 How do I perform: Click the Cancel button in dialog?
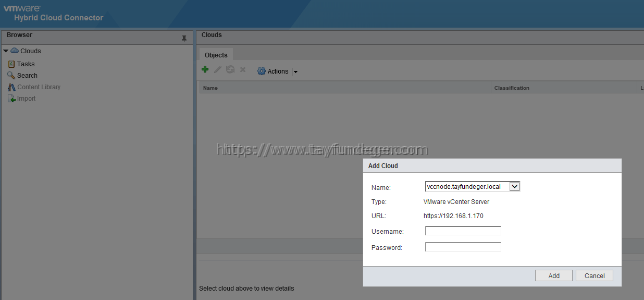pos(595,275)
